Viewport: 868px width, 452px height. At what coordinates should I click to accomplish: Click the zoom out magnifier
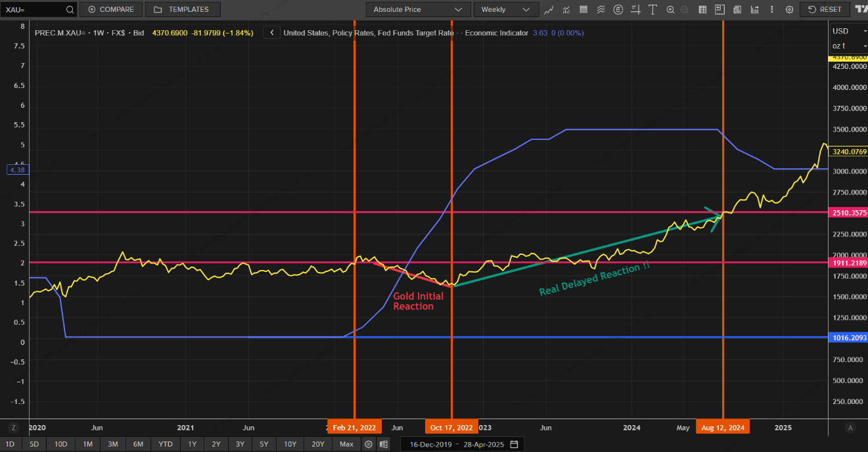(x=685, y=10)
